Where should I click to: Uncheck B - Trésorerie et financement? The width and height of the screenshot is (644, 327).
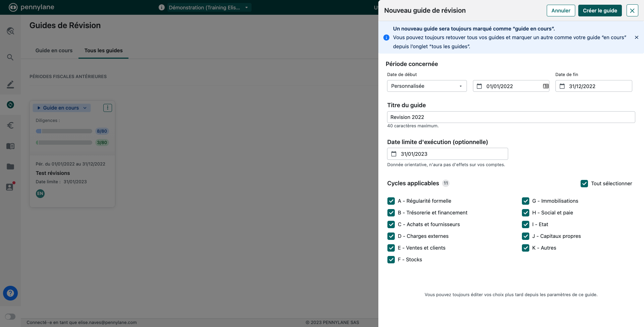click(x=391, y=213)
